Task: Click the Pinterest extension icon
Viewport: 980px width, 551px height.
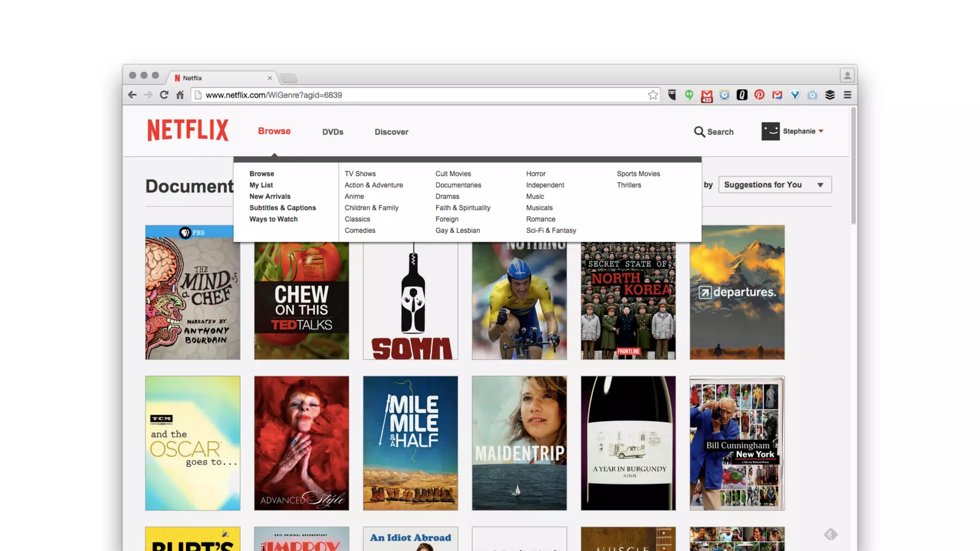Action: click(759, 95)
